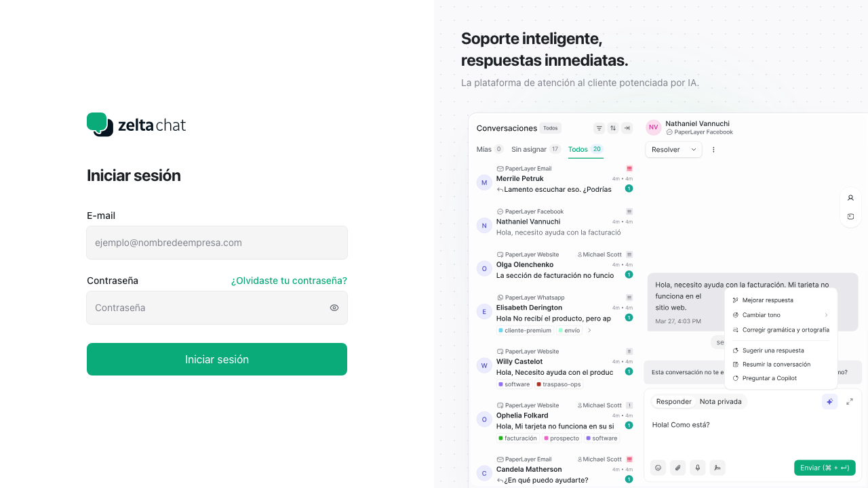
Task: Open the conversation filter icon
Action: pos(599,127)
